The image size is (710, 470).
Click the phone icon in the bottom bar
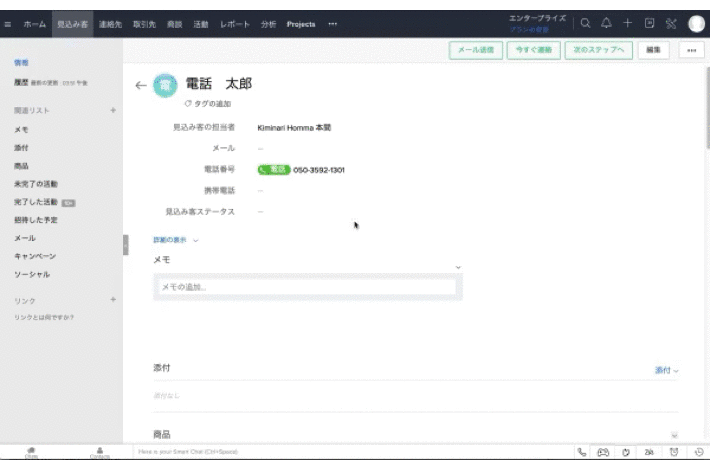pos(582,452)
